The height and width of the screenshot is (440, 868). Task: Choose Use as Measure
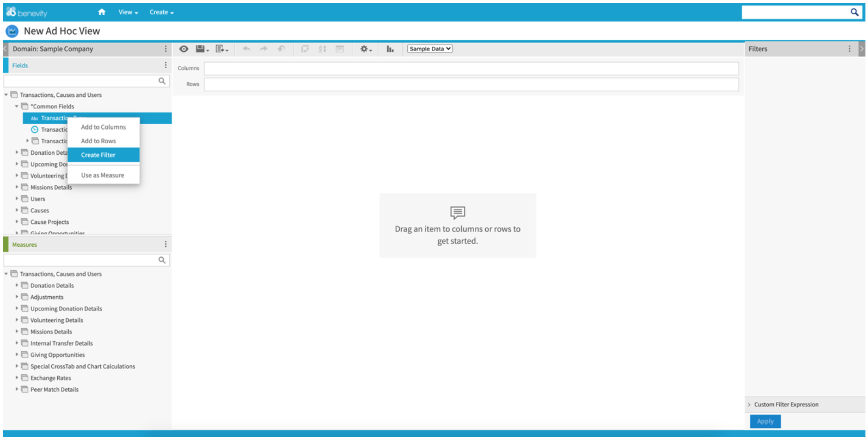point(104,175)
